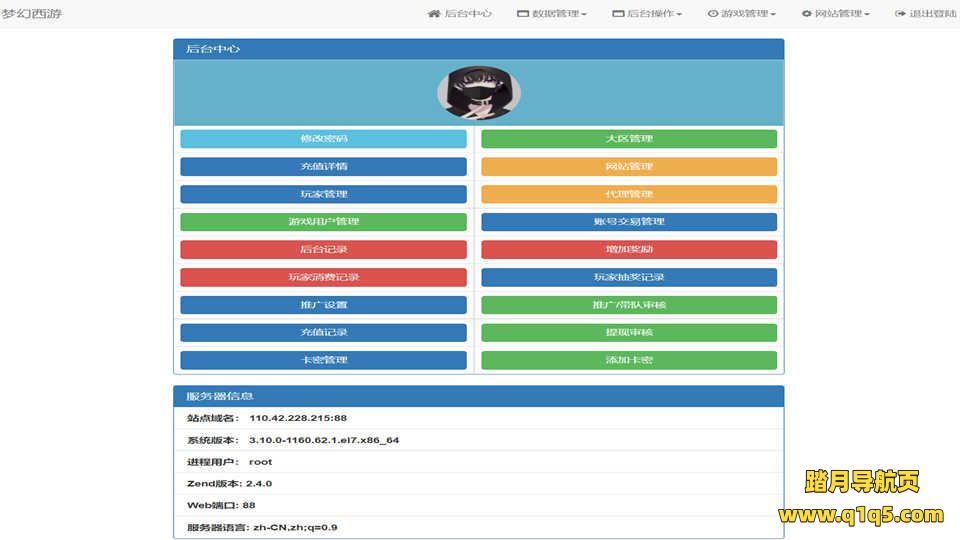This screenshot has height=540, width=960.
Task: Expand the 数据管理 dropdown menu
Action: (552, 14)
